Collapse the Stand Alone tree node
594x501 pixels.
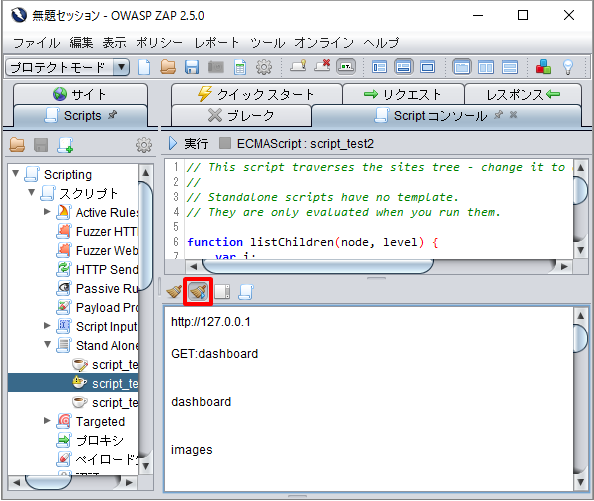click(47, 344)
